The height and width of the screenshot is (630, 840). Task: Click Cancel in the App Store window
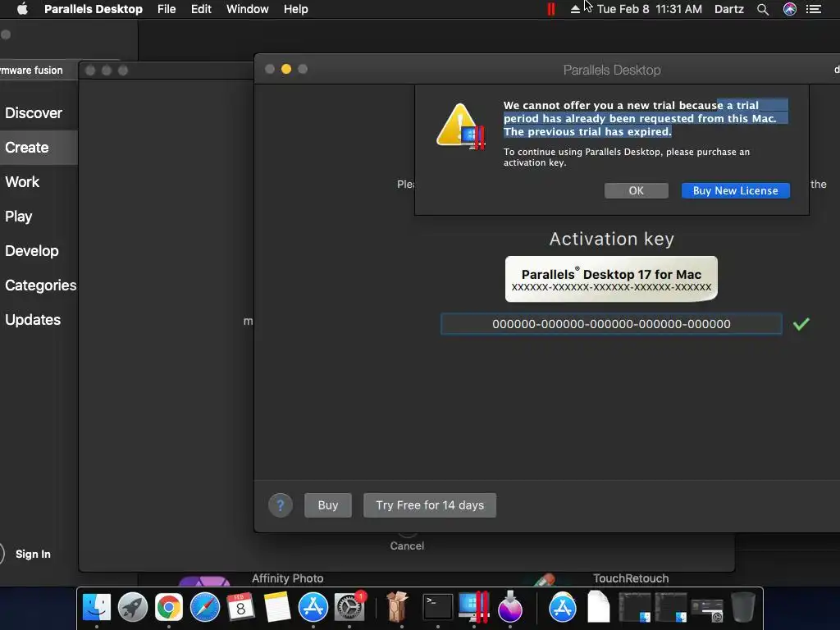tap(407, 546)
